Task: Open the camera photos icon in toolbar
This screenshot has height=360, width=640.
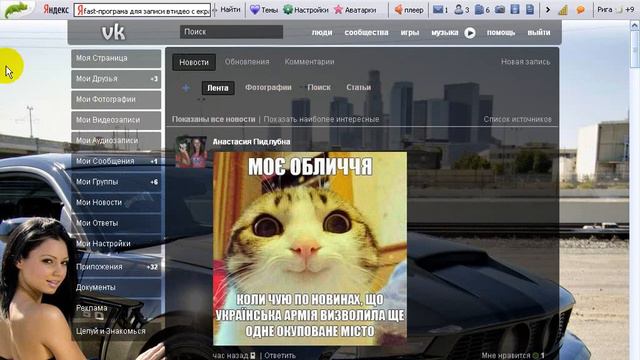Action: tap(500, 9)
